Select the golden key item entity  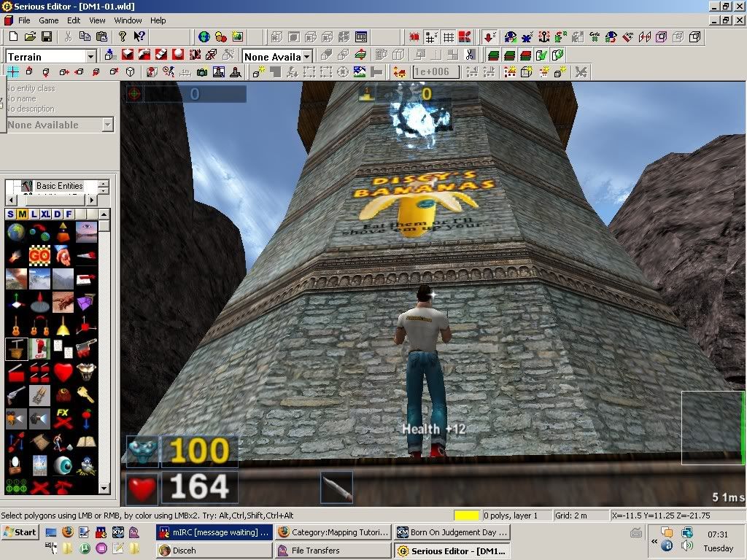coord(86,396)
